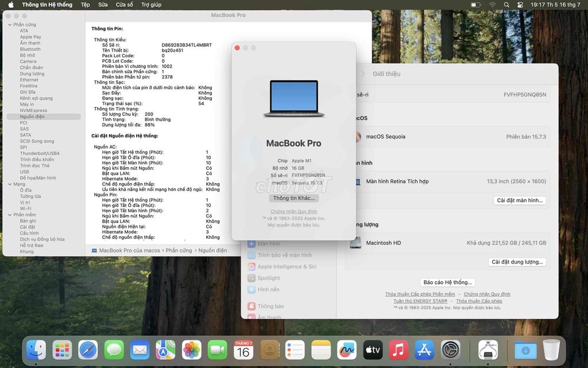Go forward with the chevron beside Giới thiệu
This screenshot has height=368, width=588.
tap(363, 74)
